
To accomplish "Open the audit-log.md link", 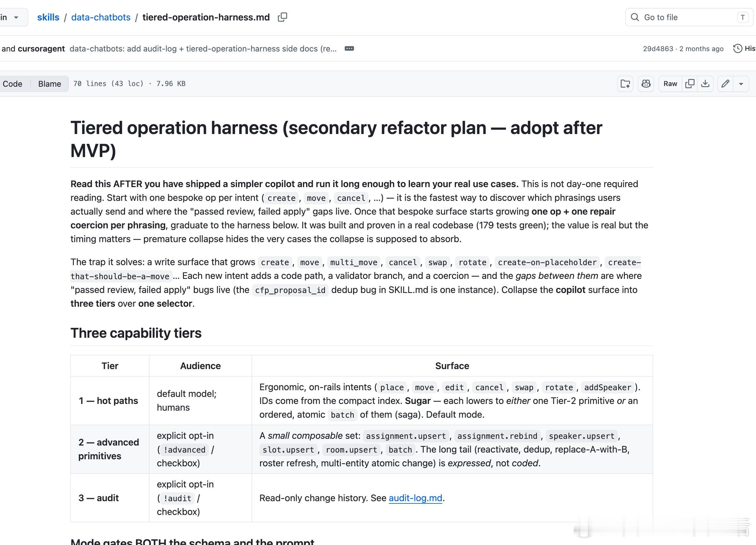I will click(x=415, y=498).
